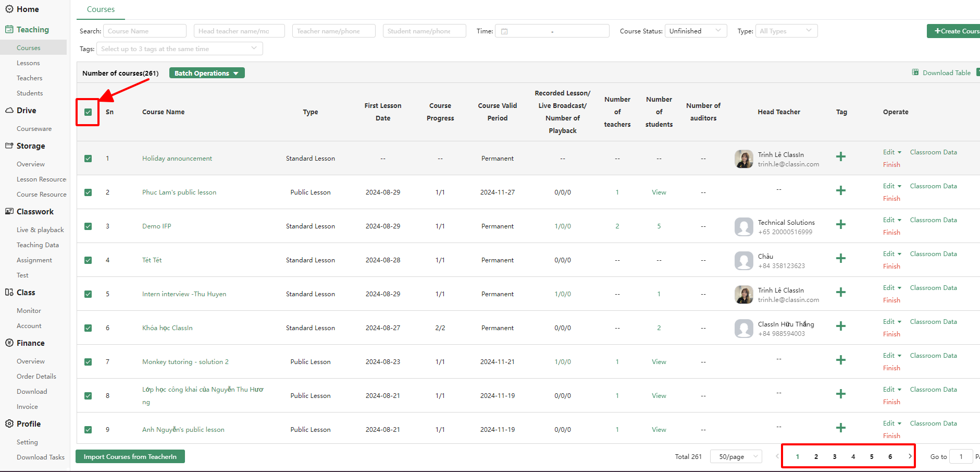Add a tag to Holiday announcement course
980x472 pixels.
point(841,156)
